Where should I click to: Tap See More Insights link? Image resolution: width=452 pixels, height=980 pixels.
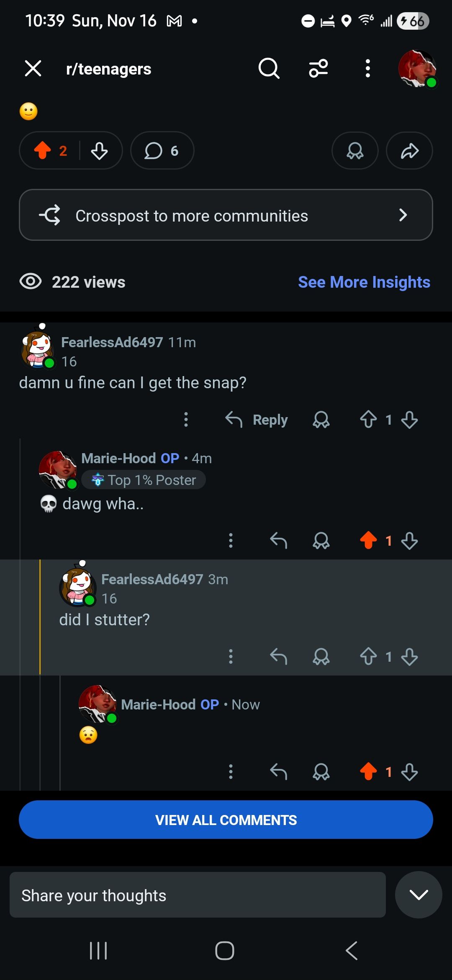pyautogui.click(x=364, y=282)
